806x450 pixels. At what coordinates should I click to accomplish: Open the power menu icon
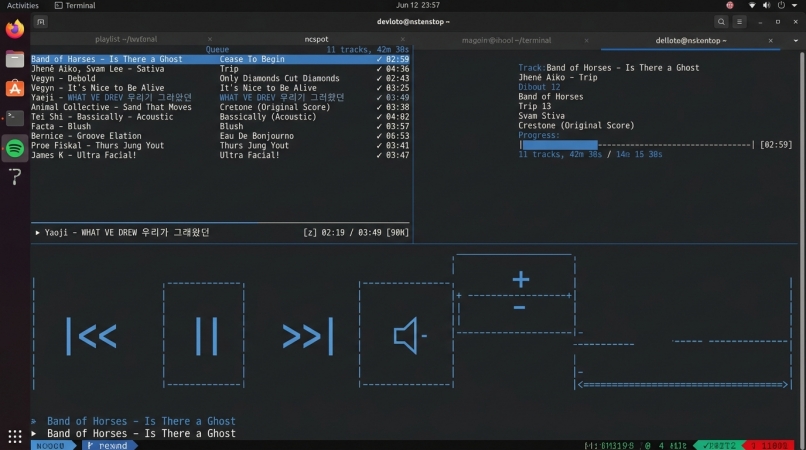(x=781, y=5)
